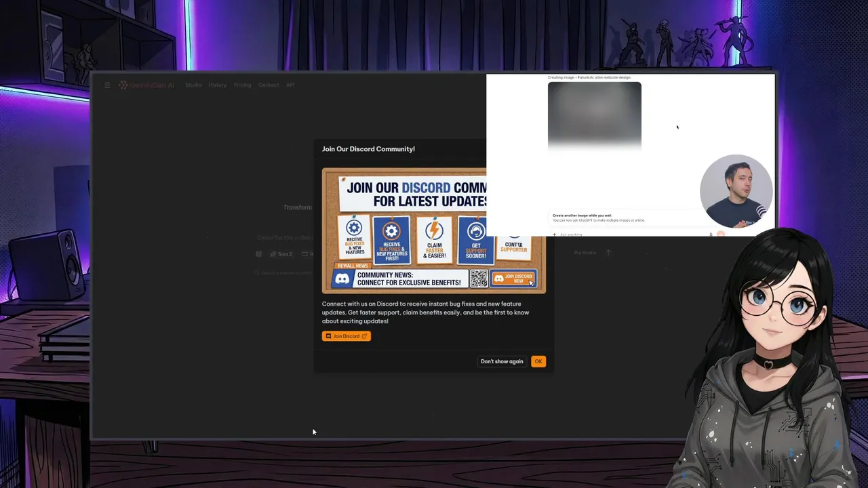Confirm the dialog with OK
This screenshot has width=868, height=488.
(538, 361)
